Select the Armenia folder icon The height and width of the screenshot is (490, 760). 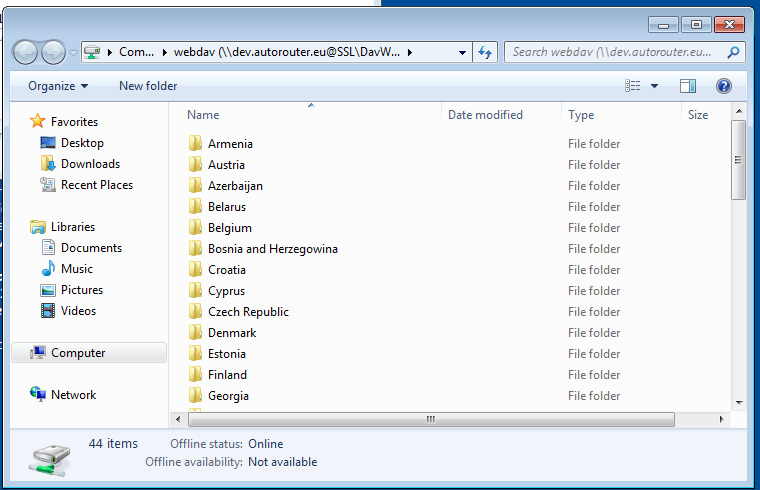[195, 143]
